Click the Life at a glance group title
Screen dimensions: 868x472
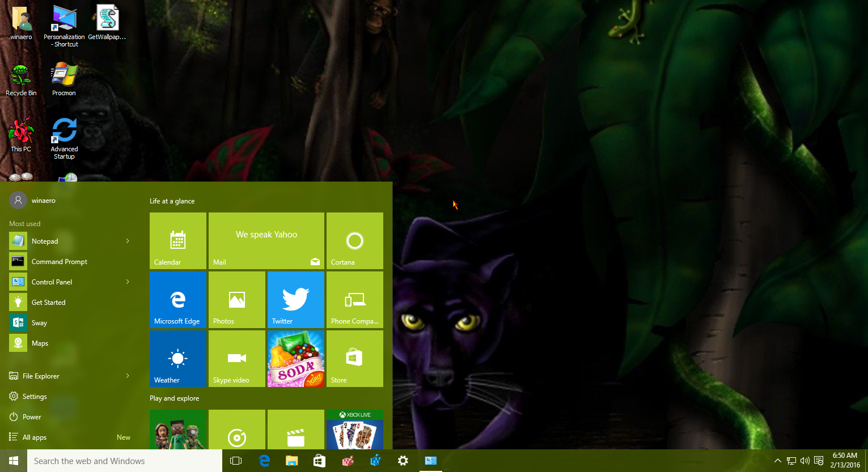tap(172, 201)
